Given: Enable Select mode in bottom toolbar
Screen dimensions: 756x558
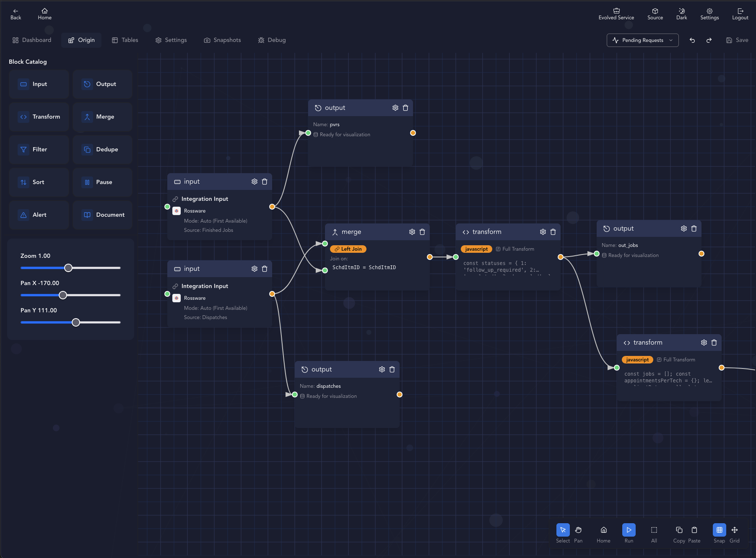Looking at the screenshot, I should (x=563, y=529).
